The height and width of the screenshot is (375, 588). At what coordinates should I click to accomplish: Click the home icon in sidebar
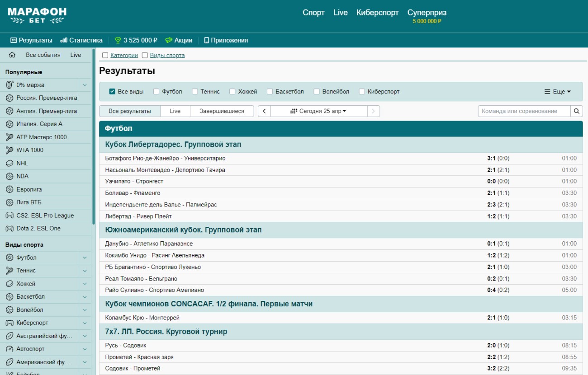click(x=12, y=55)
